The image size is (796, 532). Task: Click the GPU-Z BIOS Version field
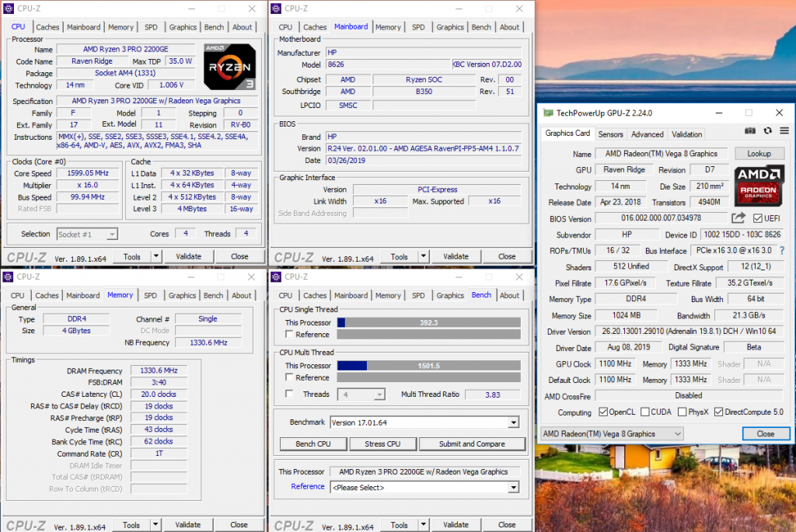pos(661,218)
